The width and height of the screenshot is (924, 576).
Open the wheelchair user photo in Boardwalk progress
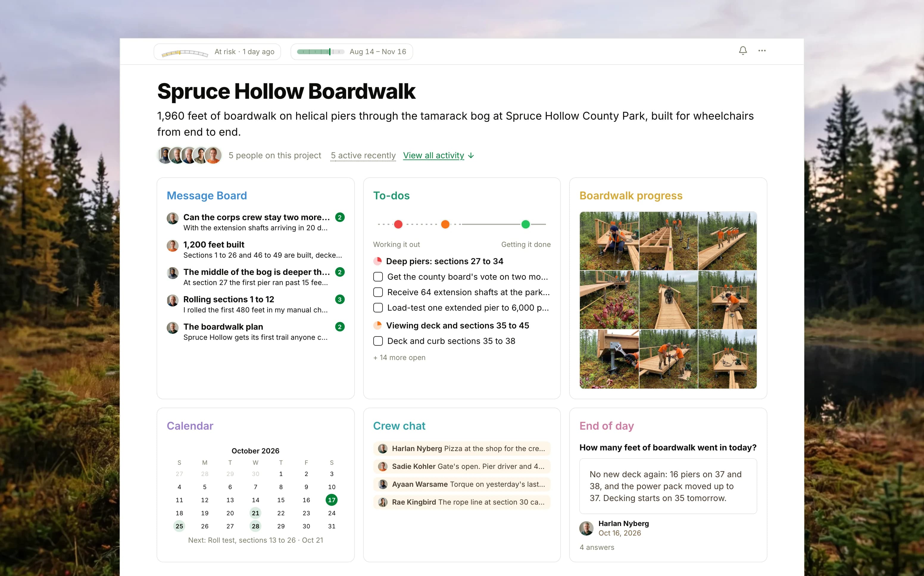(x=668, y=300)
